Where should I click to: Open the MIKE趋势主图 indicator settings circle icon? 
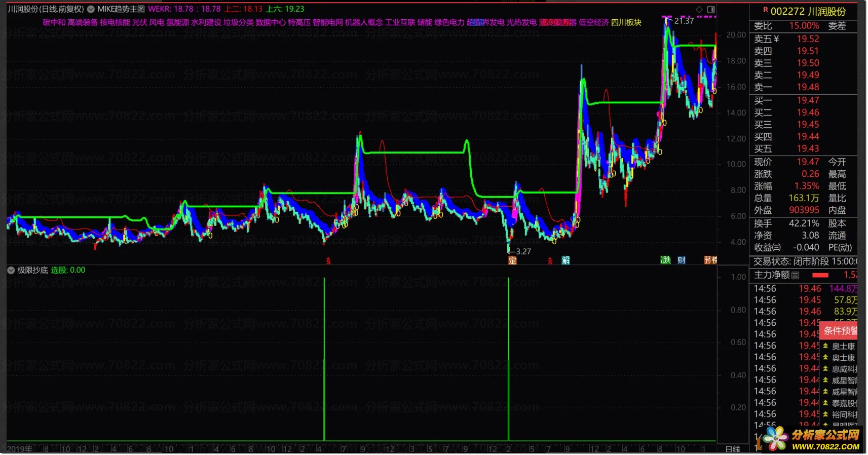click(x=91, y=9)
